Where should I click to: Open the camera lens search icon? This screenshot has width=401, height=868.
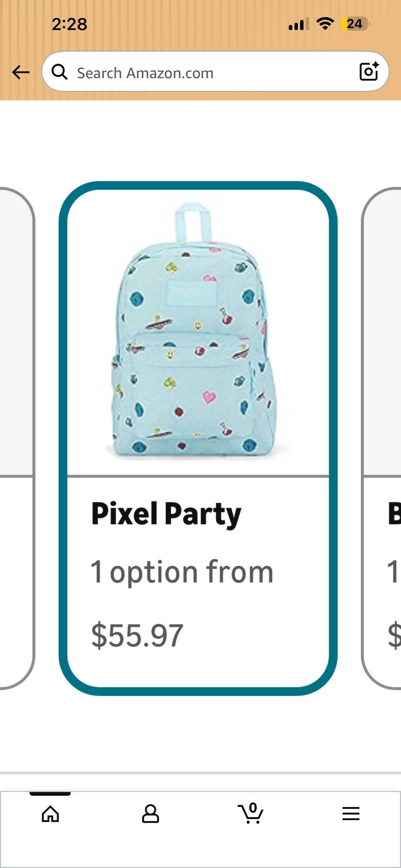pos(368,71)
